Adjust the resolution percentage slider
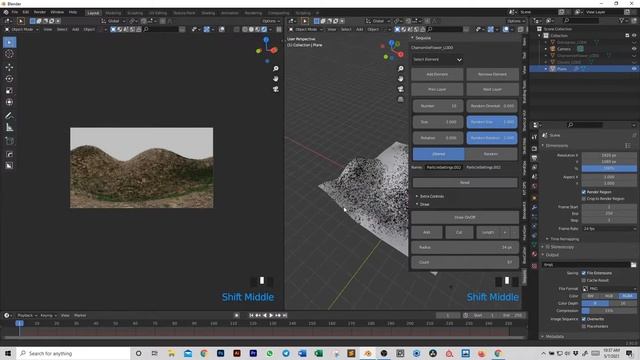 (609, 168)
